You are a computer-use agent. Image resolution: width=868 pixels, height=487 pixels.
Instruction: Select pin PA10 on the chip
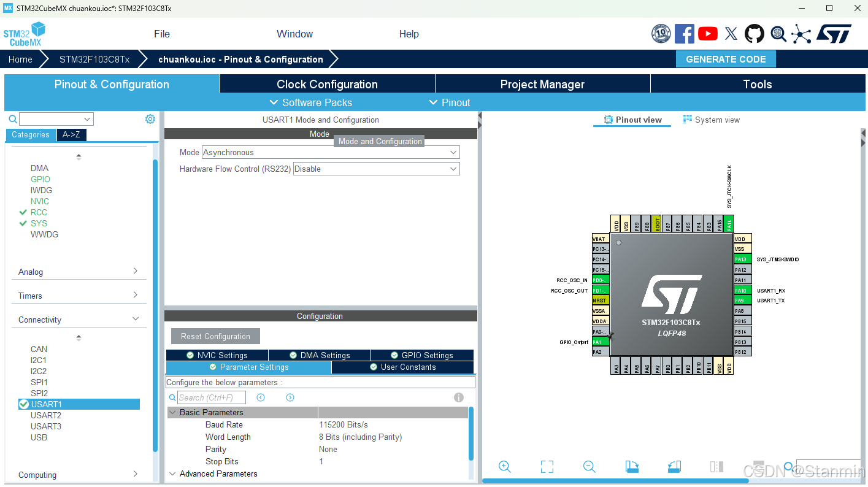[743, 290]
